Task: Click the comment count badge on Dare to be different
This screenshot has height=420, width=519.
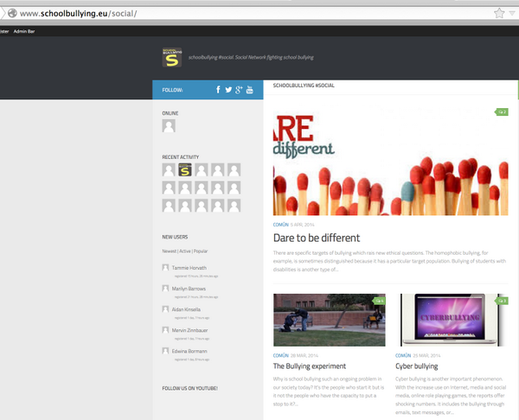Action: (502, 111)
